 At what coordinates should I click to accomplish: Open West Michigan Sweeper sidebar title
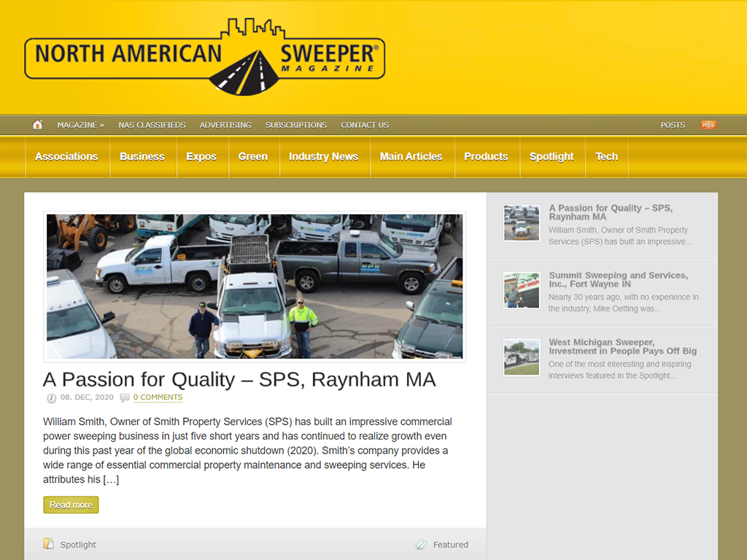623,346
